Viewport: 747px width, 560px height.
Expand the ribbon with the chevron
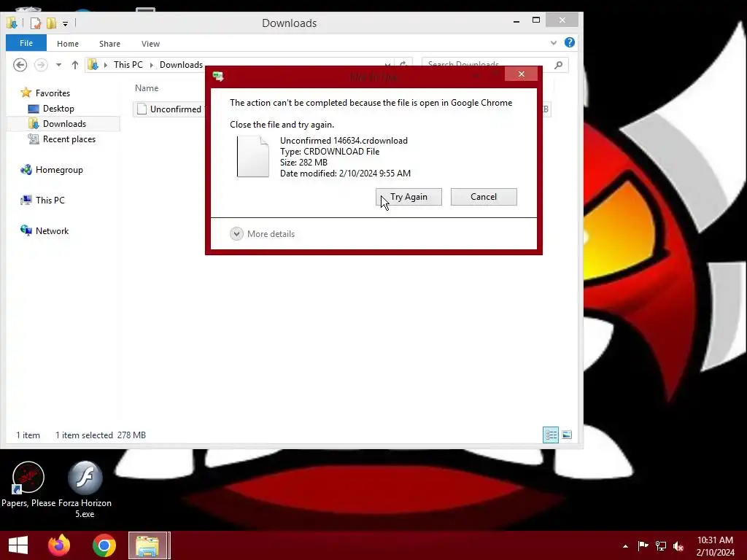[554, 43]
